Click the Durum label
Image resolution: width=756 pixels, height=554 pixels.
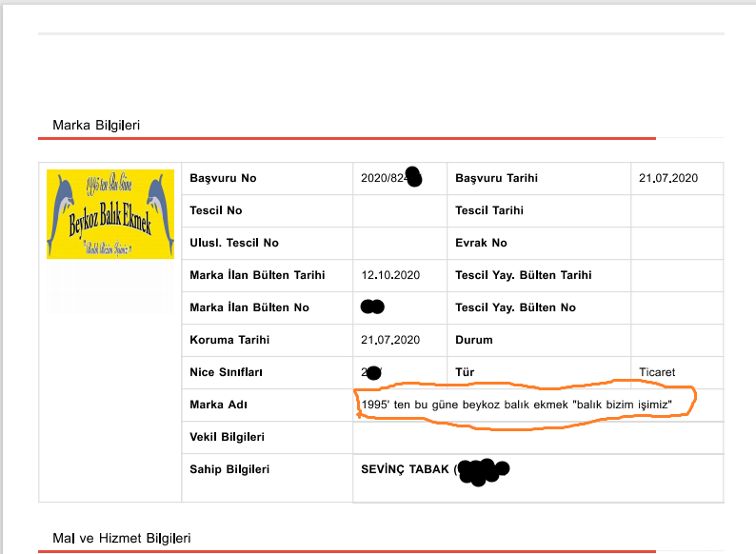(x=474, y=340)
